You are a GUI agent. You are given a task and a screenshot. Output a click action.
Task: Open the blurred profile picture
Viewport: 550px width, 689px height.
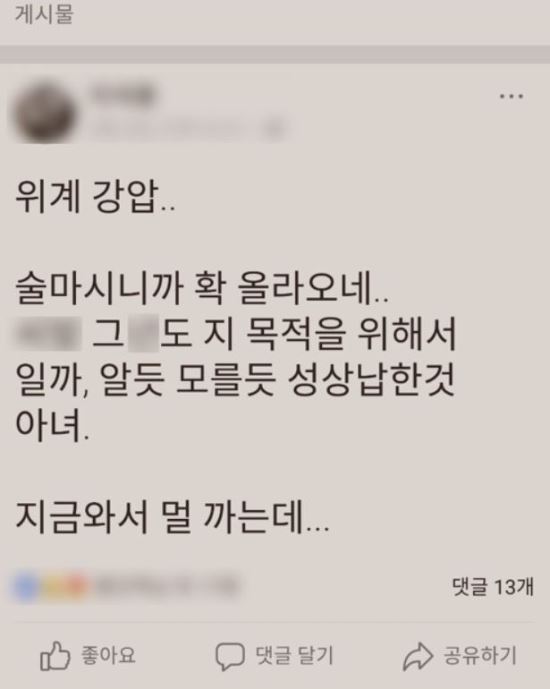coord(43,112)
